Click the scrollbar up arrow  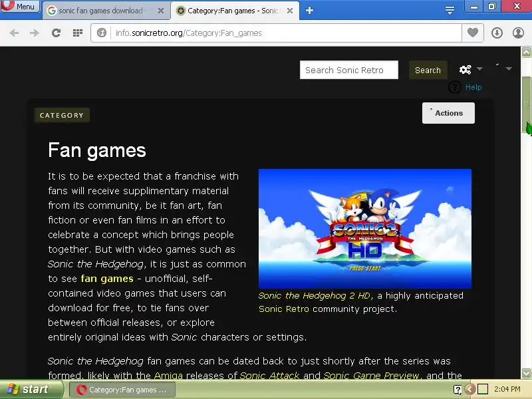[526, 53]
